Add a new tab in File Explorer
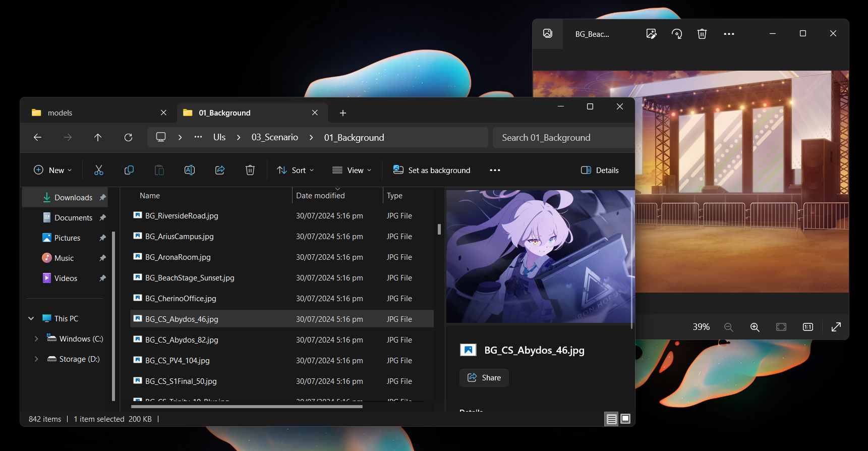868x451 pixels. point(343,113)
